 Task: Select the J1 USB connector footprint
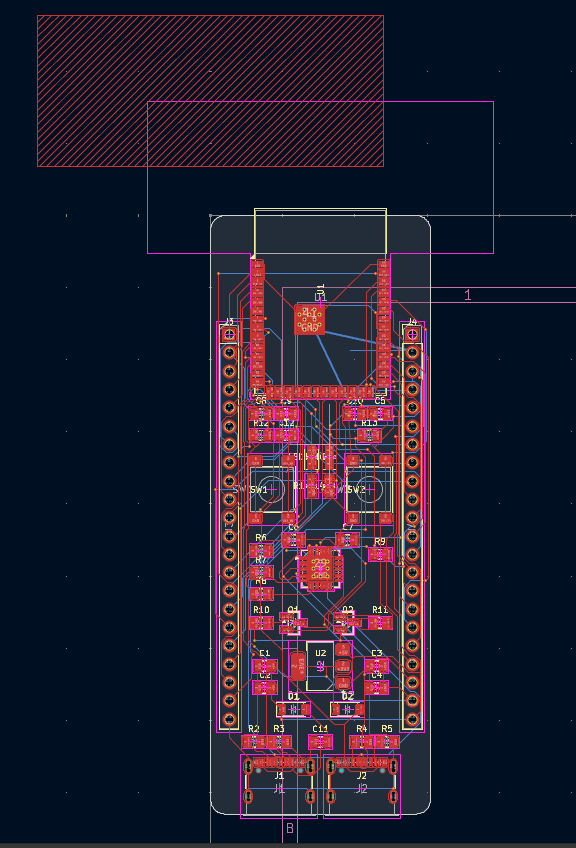(x=279, y=786)
